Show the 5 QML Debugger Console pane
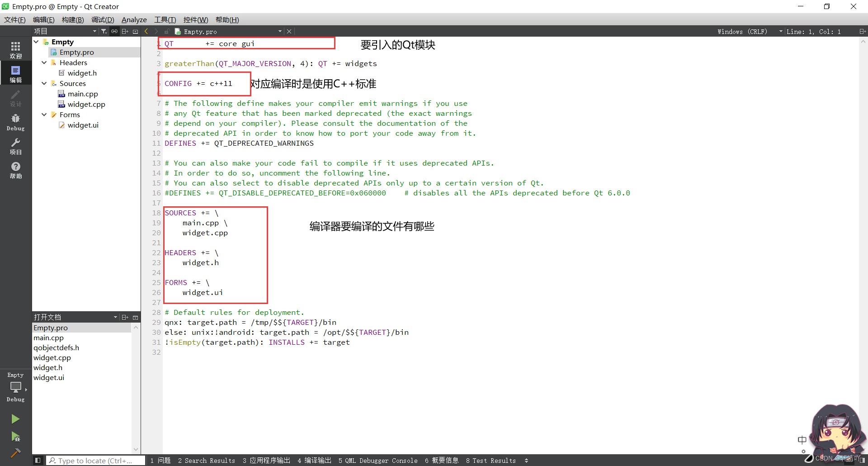 [378, 461]
